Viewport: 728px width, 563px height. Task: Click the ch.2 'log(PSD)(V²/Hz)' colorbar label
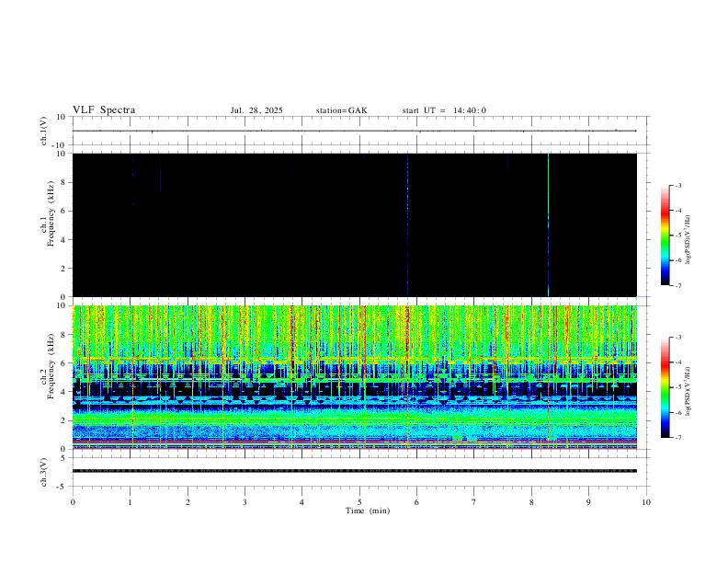tap(688, 392)
